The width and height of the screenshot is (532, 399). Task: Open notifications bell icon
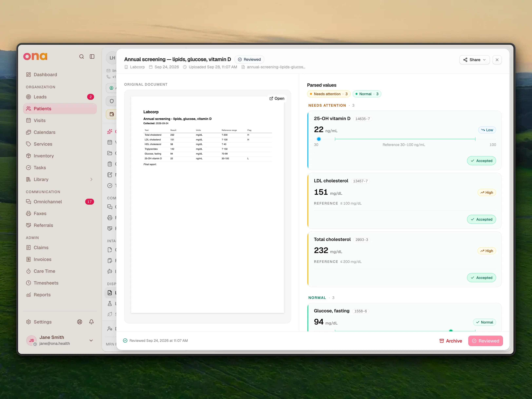[x=91, y=322]
